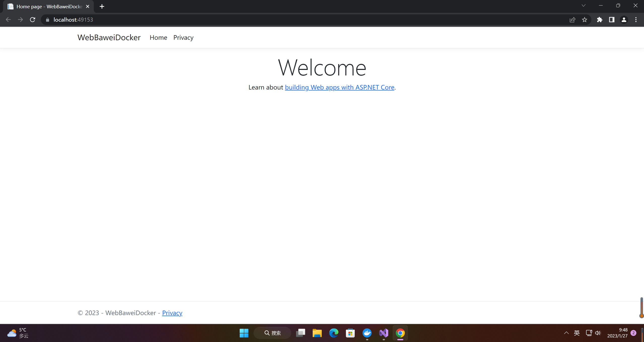644x342 pixels.
Task: Show hidden system tray icons
Action: point(566,333)
